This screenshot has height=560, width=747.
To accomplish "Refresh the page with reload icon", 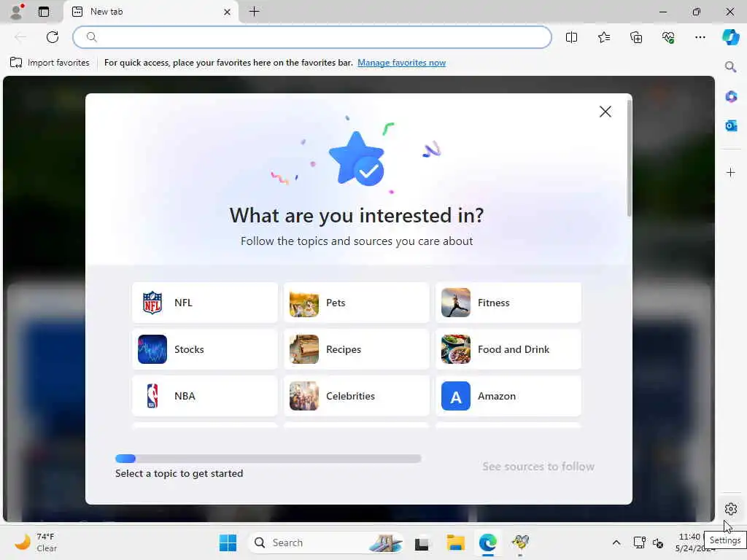I will pos(53,37).
